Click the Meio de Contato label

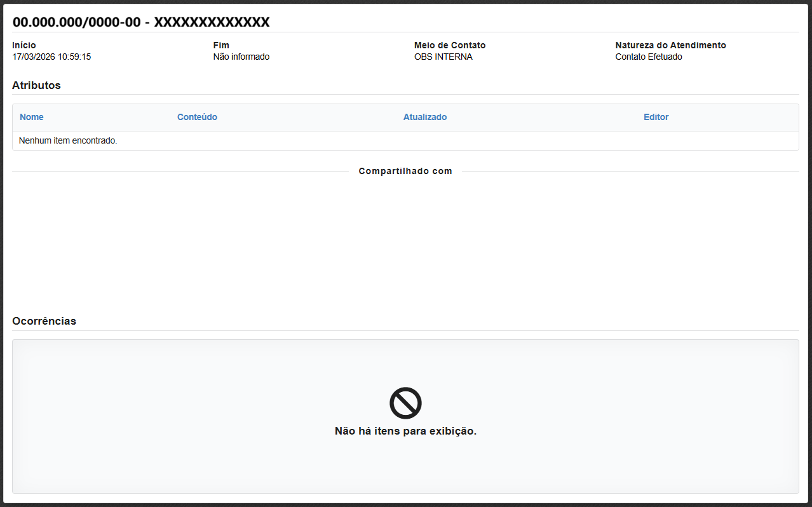pyautogui.click(x=450, y=45)
